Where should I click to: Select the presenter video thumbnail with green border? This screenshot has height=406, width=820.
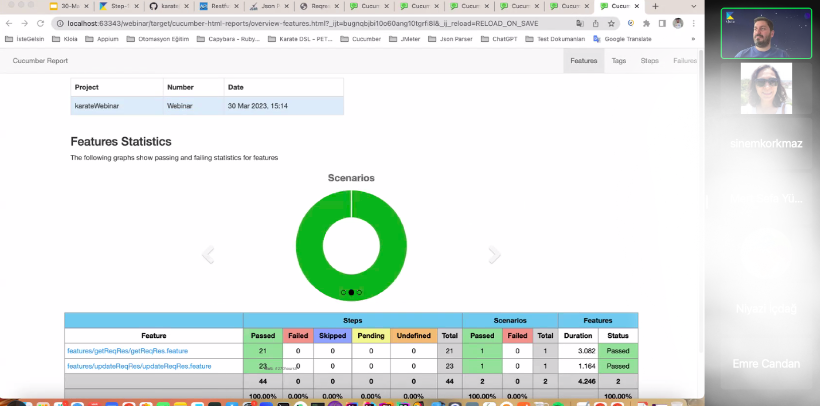click(766, 33)
